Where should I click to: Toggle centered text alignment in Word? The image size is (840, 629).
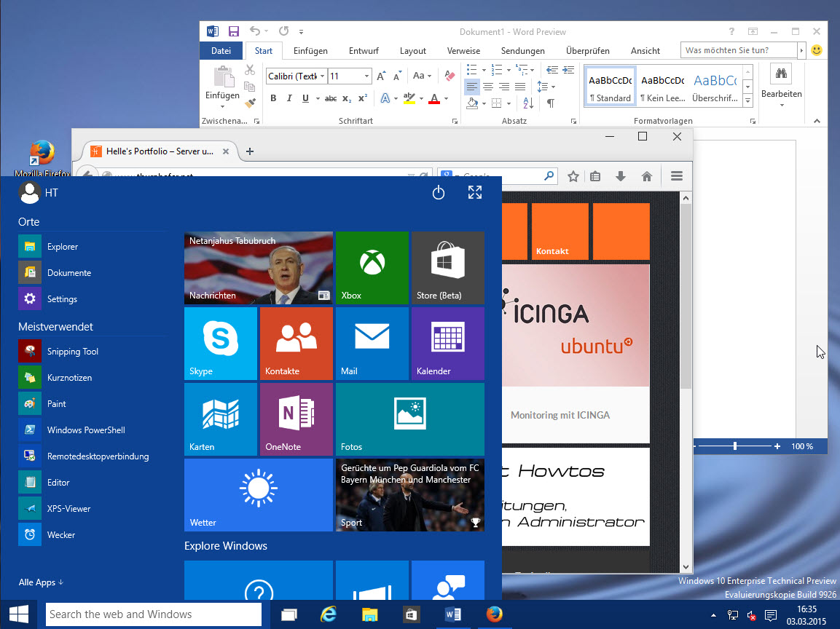click(488, 86)
